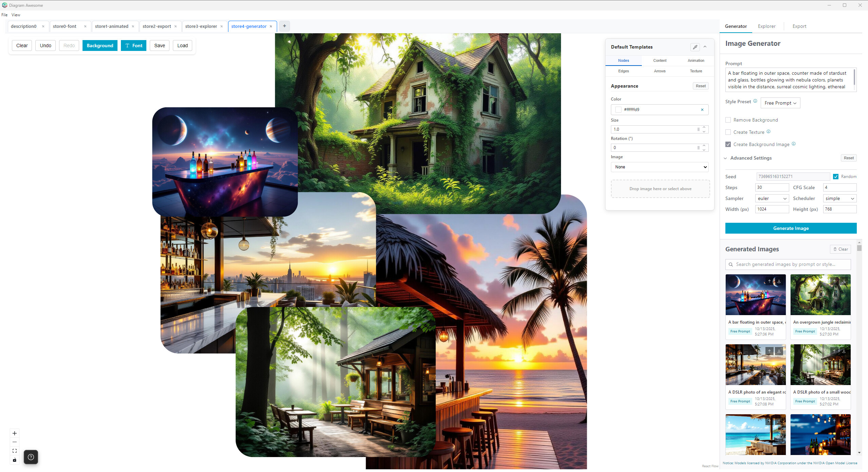868x472 pixels.
Task: Click the color swatch next to #ffffffd9
Action: coord(618,109)
